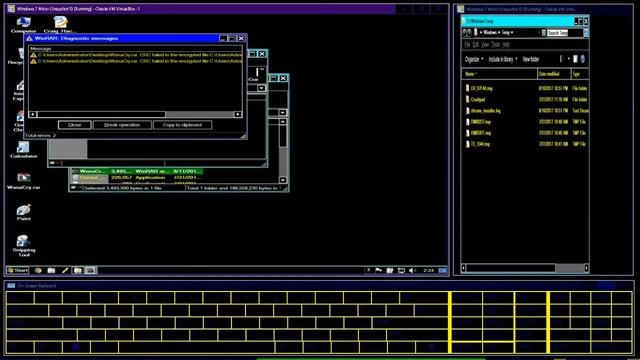Screen dimensions: 640x360
Task: Click Copy to clipboard in WinRAR dialog
Action: (x=182, y=125)
